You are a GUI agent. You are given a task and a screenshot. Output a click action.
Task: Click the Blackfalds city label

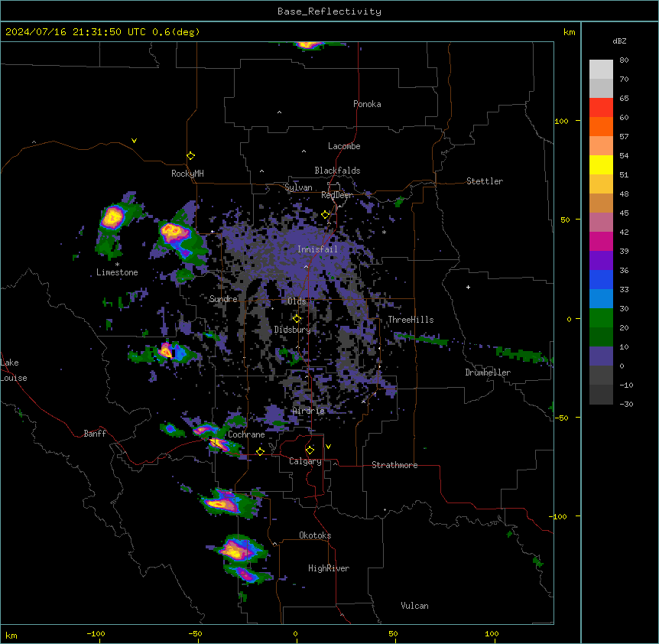coord(337,171)
